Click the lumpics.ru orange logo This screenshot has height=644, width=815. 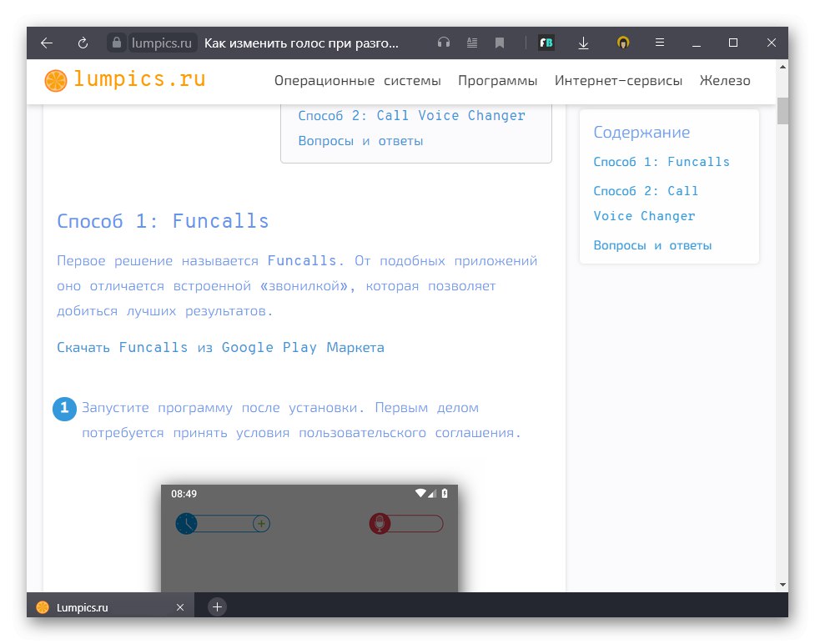click(55, 79)
